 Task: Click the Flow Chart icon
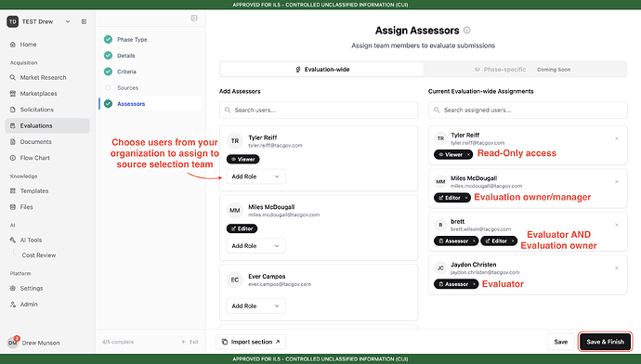point(13,158)
